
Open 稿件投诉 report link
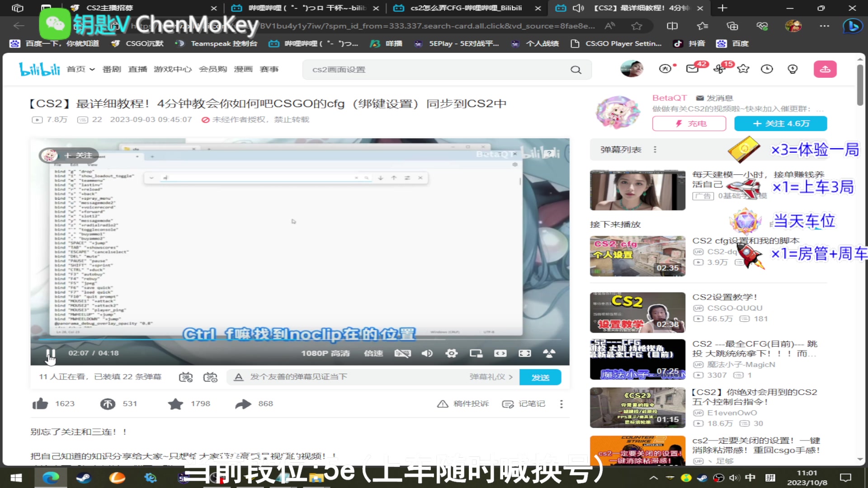tap(463, 404)
